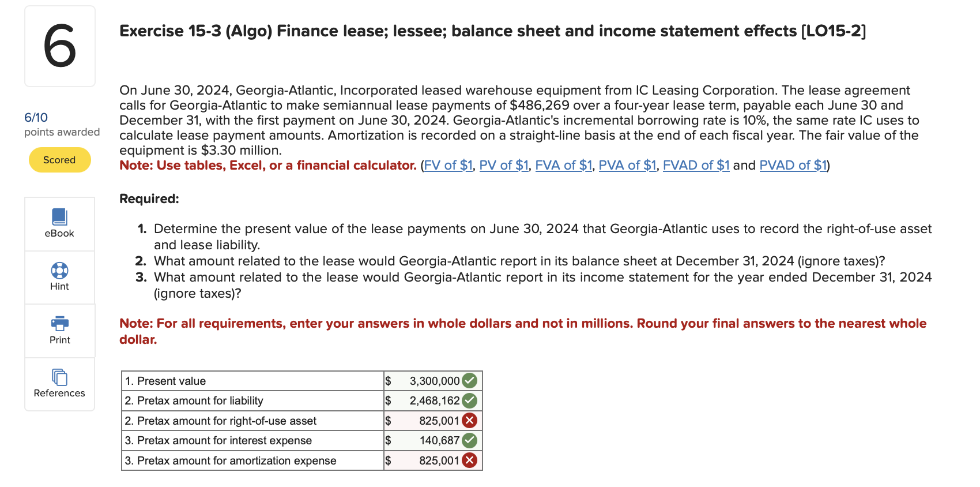The image size is (980, 487).
Task: Open the PVAD of $1 table link
Action: (793, 166)
